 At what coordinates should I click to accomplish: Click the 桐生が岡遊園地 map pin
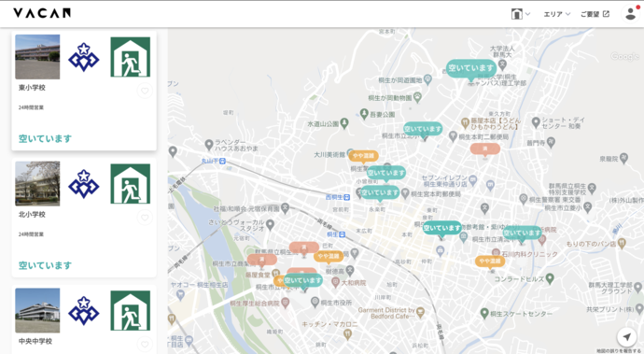(x=427, y=79)
